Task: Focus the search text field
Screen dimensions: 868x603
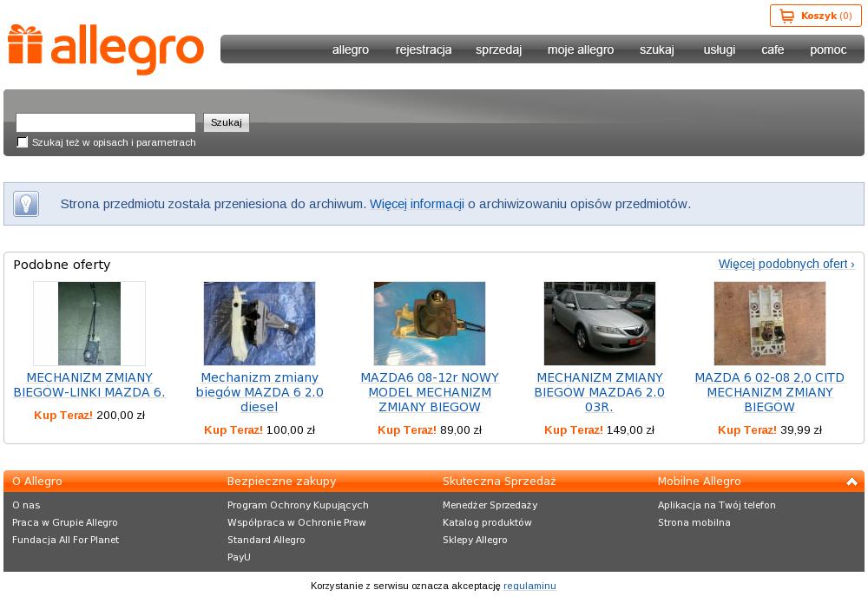Action: point(106,122)
